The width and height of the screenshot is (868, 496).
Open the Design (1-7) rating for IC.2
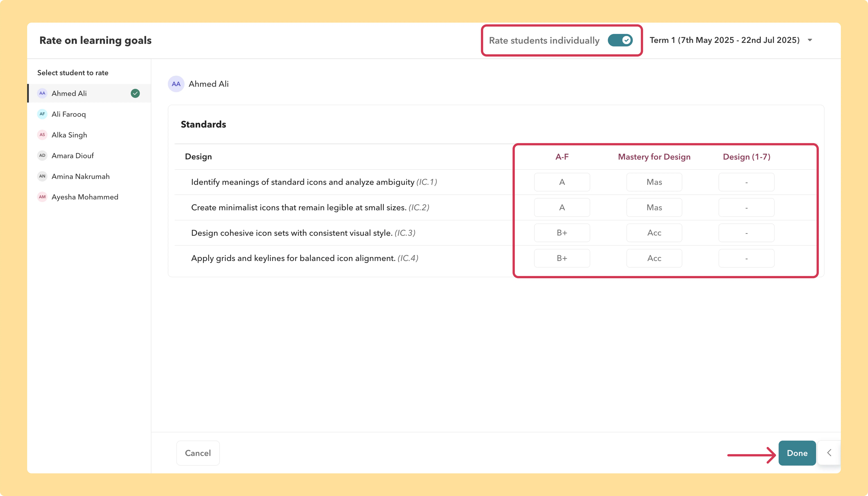coord(747,207)
